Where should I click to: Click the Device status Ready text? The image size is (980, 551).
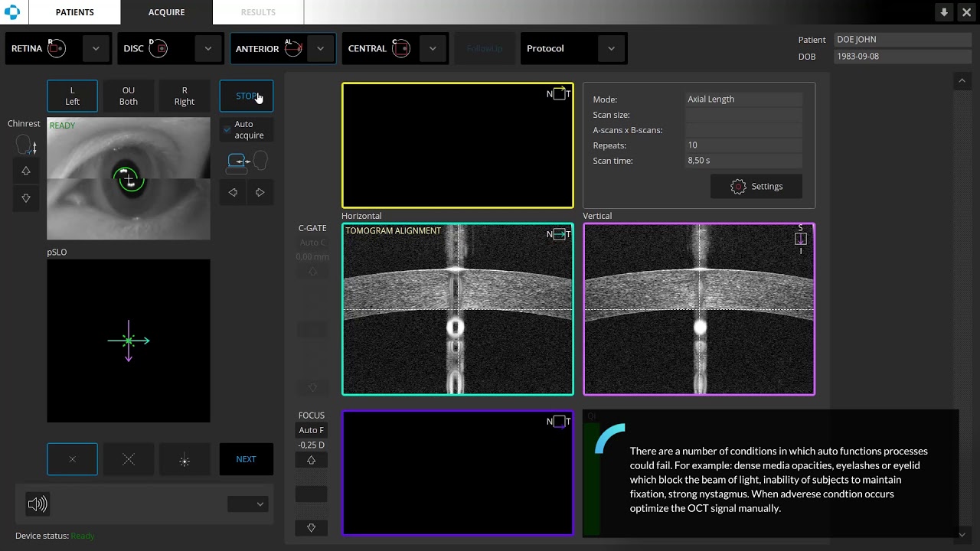tap(83, 536)
